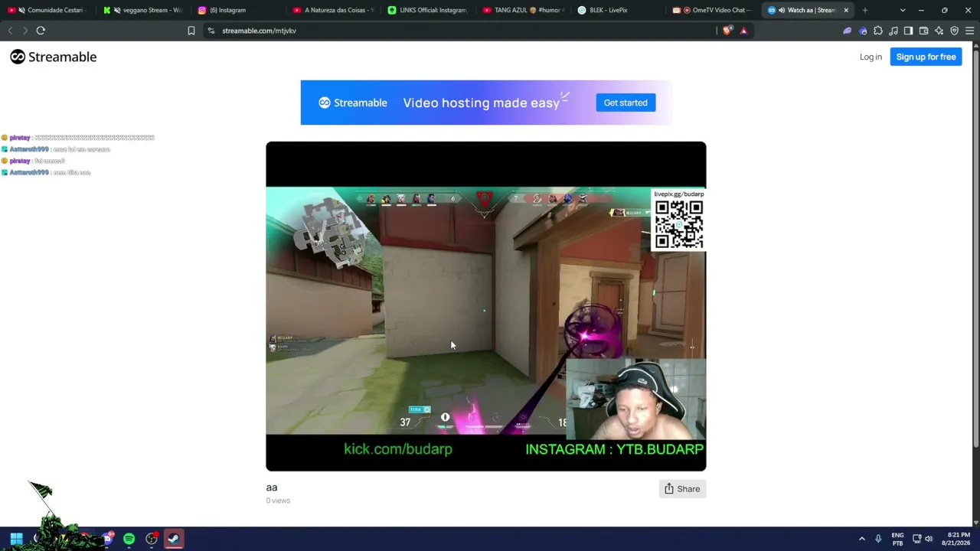This screenshot has width=980, height=551.
Task: Show hidden system tray icons
Action: click(861, 539)
